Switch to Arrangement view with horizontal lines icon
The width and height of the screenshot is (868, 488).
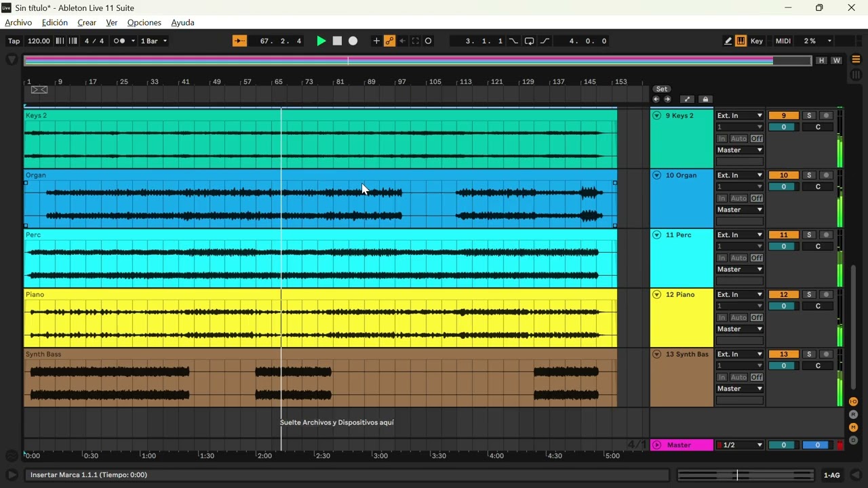[856, 60]
